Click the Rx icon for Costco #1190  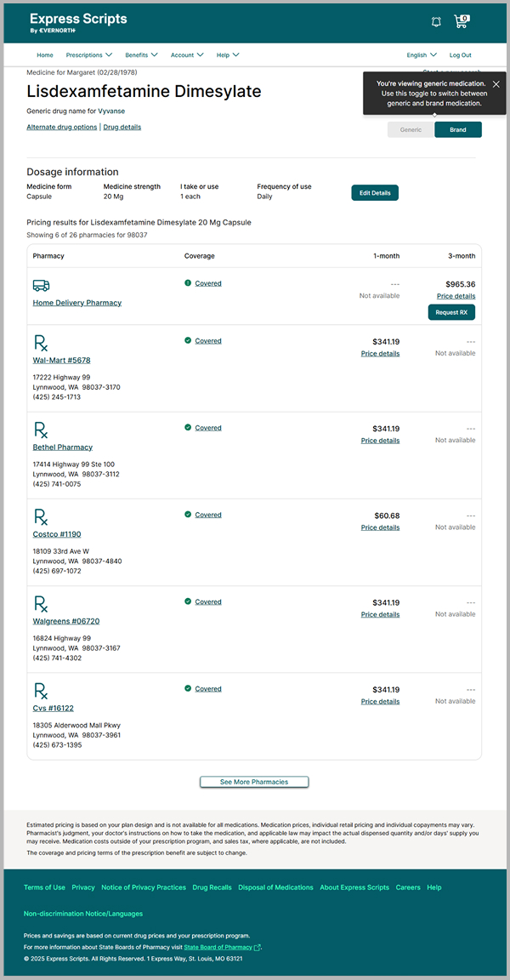41,517
